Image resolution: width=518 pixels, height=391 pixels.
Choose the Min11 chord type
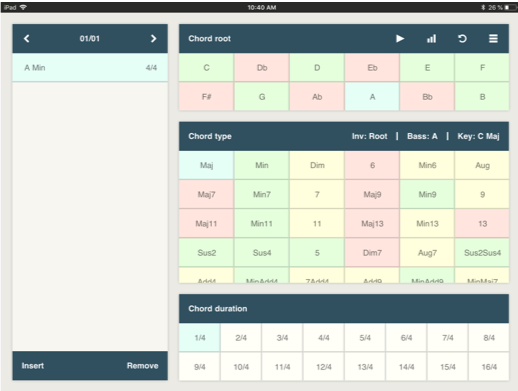point(262,223)
